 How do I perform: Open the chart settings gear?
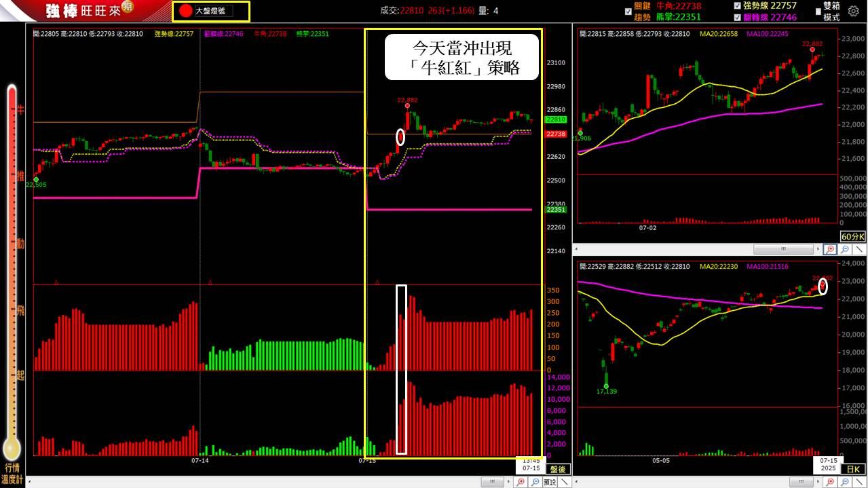pos(853,11)
